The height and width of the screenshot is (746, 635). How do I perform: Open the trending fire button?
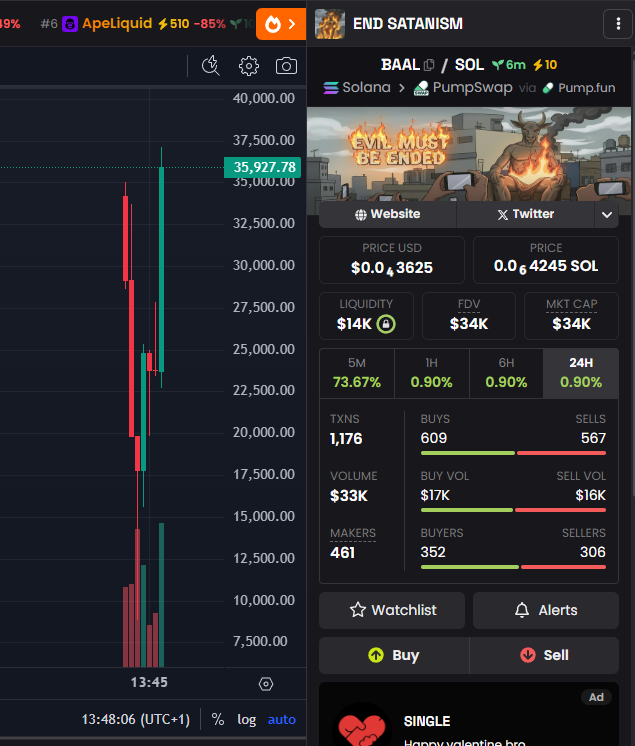tap(281, 24)
